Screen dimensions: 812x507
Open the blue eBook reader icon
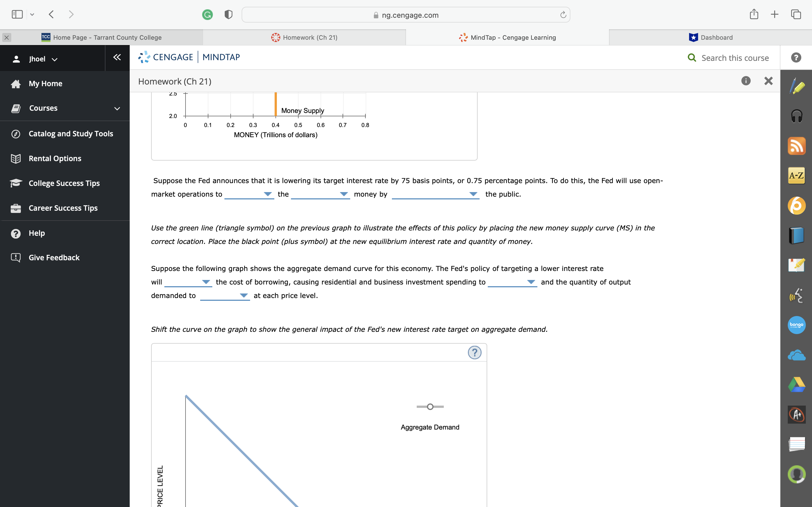click(x=796, y=235)
